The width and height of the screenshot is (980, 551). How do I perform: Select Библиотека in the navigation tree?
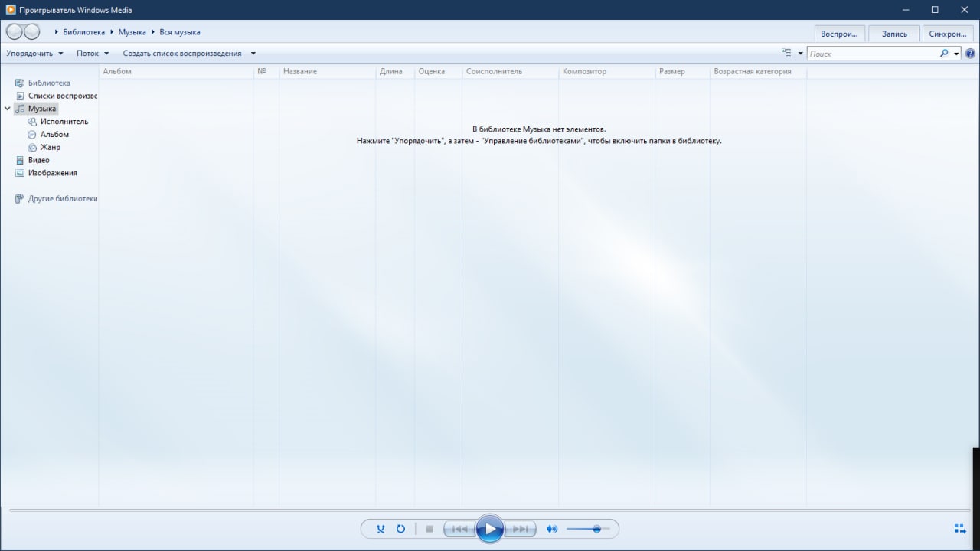pos(49,83)
